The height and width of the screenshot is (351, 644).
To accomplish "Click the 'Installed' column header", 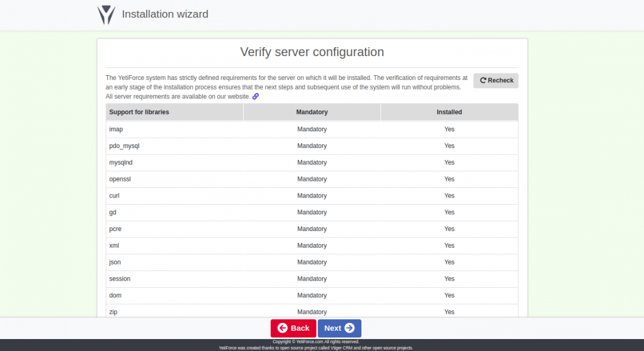I will coord(449,112).
